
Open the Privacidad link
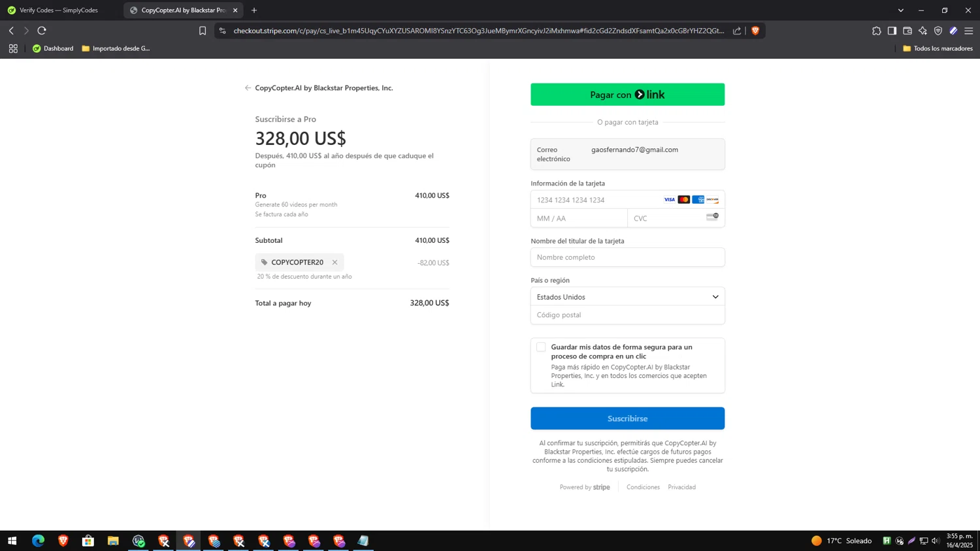tap(681, 487)
